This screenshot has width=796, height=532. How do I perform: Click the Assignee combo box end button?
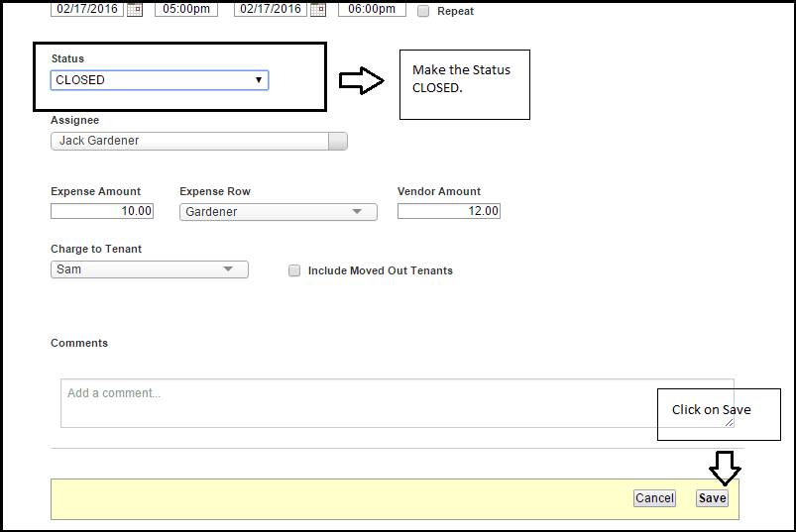tap(338, 141)
